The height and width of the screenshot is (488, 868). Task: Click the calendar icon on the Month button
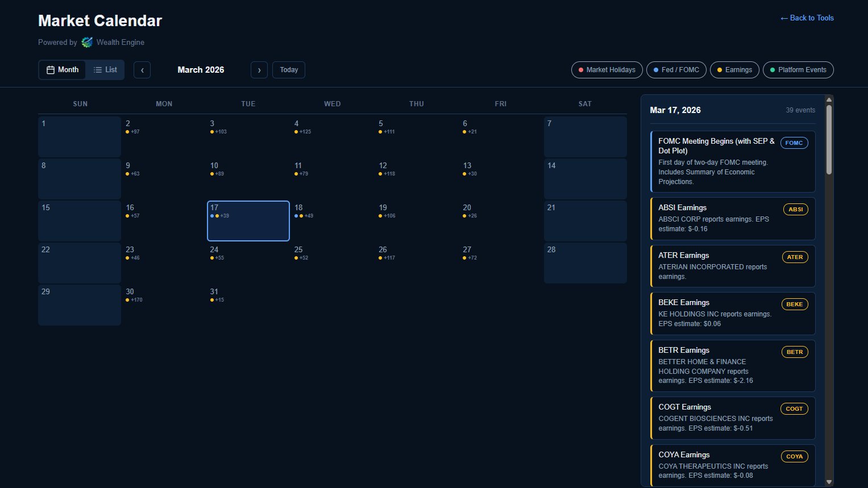coord(51,69)
